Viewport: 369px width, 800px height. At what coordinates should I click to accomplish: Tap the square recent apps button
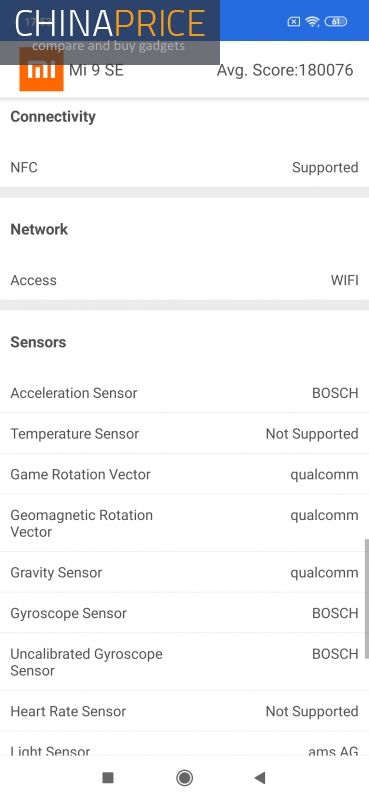pyautogui.click(x=108, y=778)
